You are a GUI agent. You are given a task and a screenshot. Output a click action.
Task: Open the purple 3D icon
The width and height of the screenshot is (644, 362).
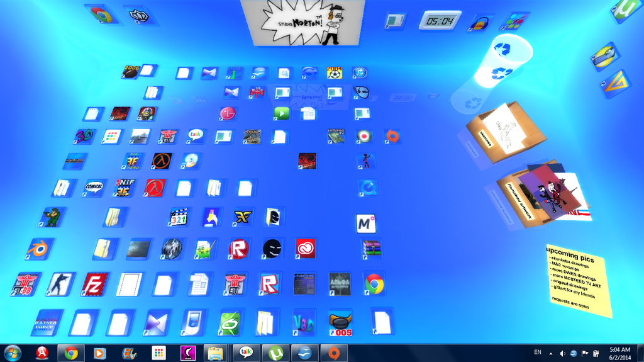[x=84, y=136]
